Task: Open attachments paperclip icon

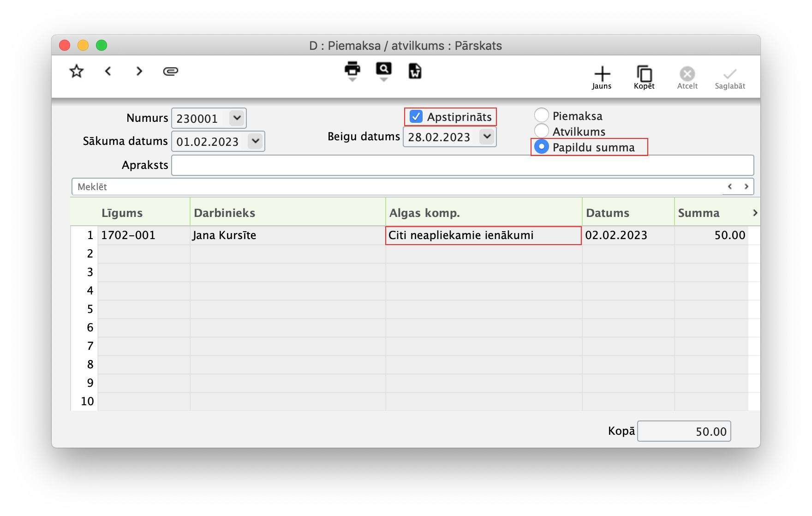Action: pyautogui.click(x=171, y=71)
